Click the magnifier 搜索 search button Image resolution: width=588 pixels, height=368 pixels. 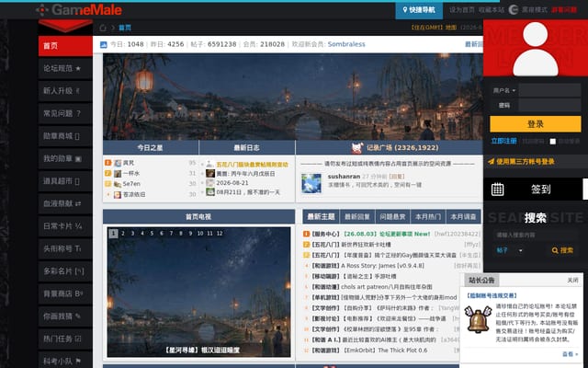[562, 250]
